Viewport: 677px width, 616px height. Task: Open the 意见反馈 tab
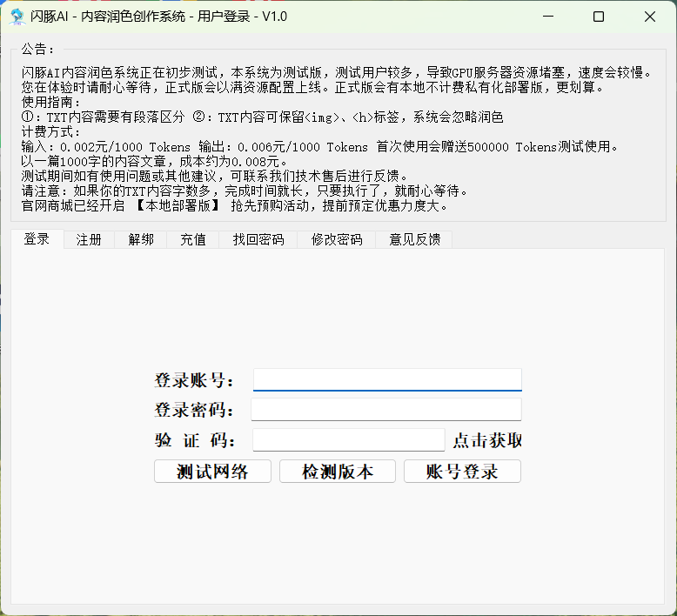coord(414,239)
